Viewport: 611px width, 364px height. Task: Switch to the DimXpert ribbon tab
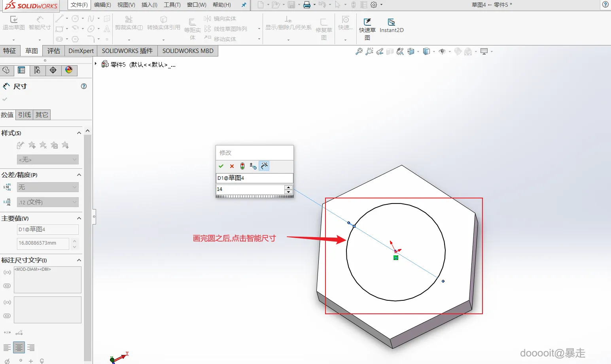point(81,51)
